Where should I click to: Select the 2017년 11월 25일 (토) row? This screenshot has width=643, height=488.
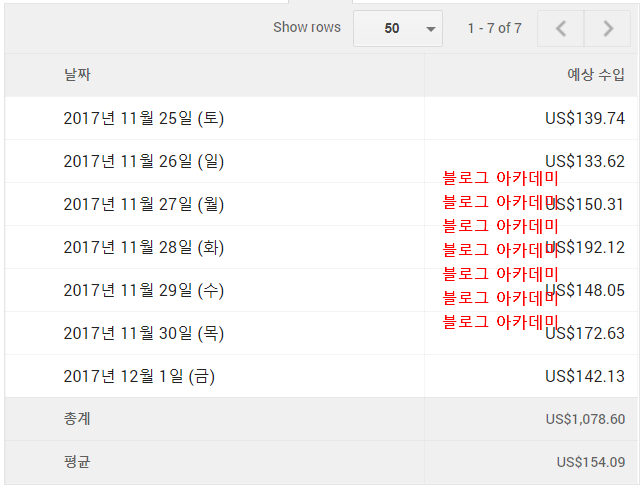click(x=143, y=118)
